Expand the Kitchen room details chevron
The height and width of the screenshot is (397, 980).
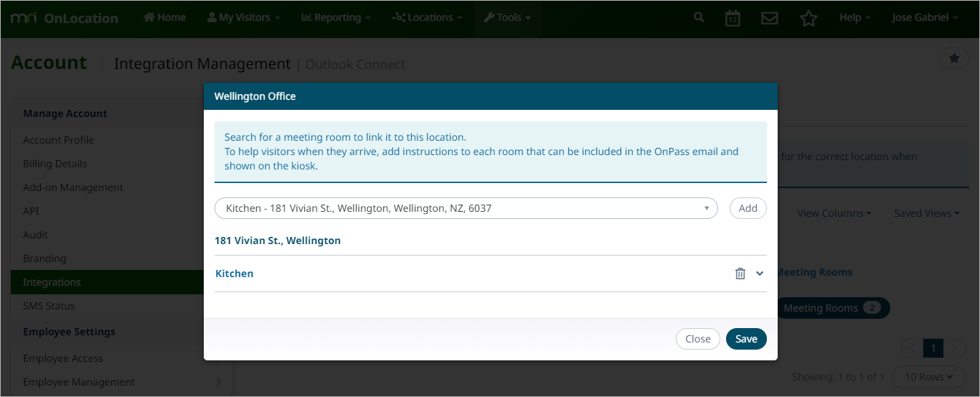[760, 274]
